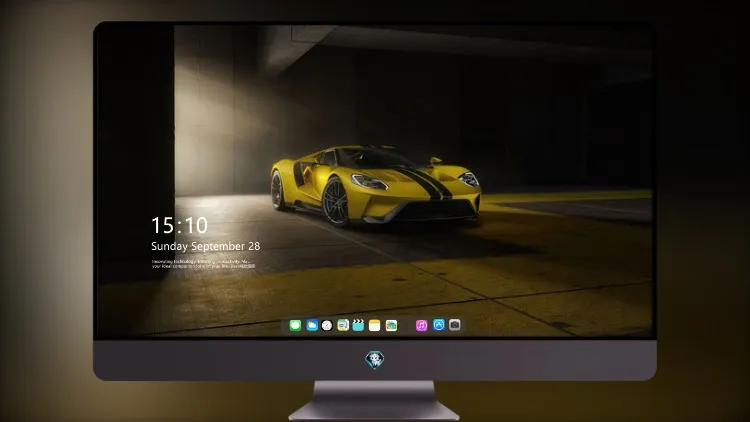Open the Notes app in dock
750x422 pixels.
(375, 325)
